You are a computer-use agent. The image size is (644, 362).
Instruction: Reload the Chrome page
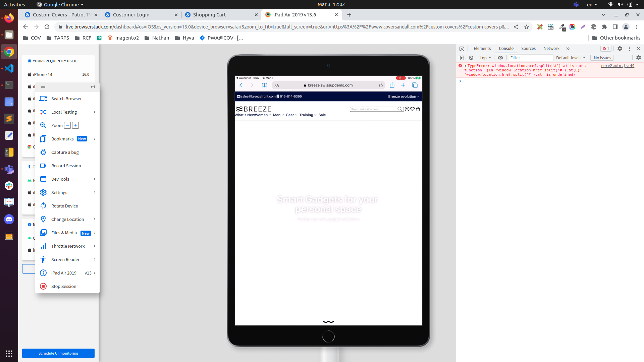tap(47, 27)
